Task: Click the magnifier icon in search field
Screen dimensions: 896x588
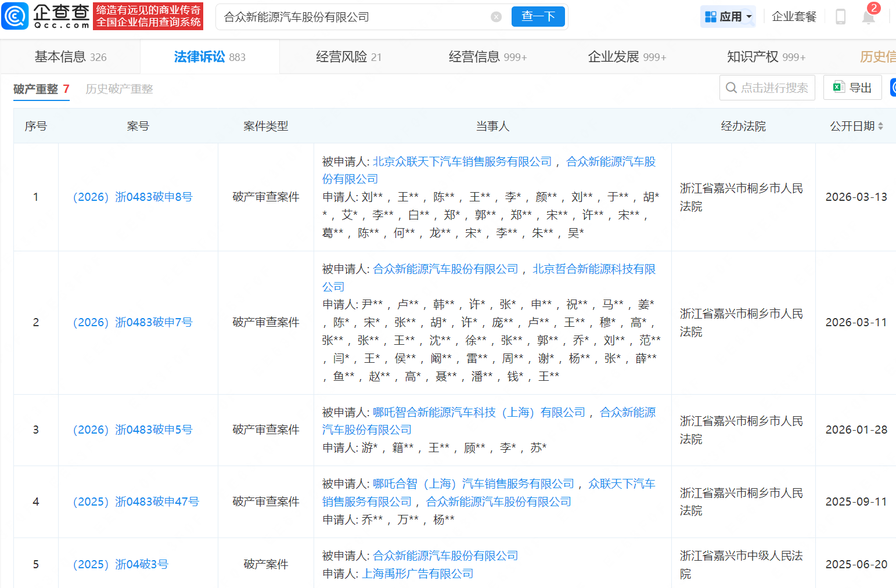Action: (x=732, y=88)
